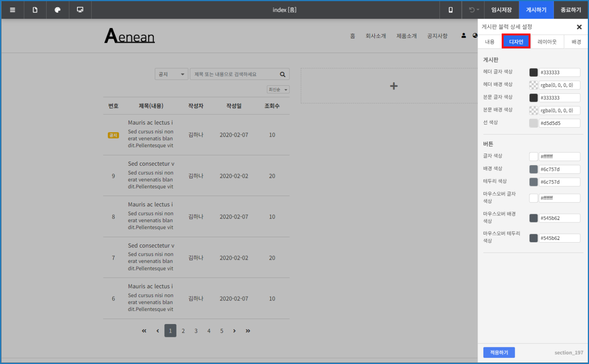The image size is (589, 364).
Task: Click the search magnifier icon
Action: (282, 74)
